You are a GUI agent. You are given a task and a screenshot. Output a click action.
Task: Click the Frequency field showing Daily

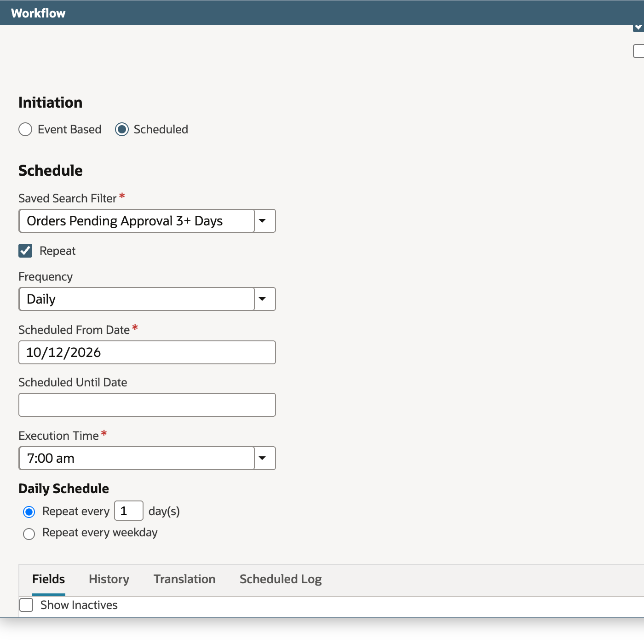137,299
